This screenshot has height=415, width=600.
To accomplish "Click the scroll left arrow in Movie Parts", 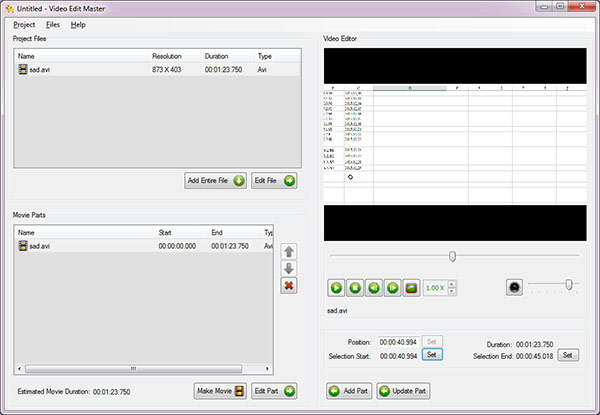I will pos(20,369).
